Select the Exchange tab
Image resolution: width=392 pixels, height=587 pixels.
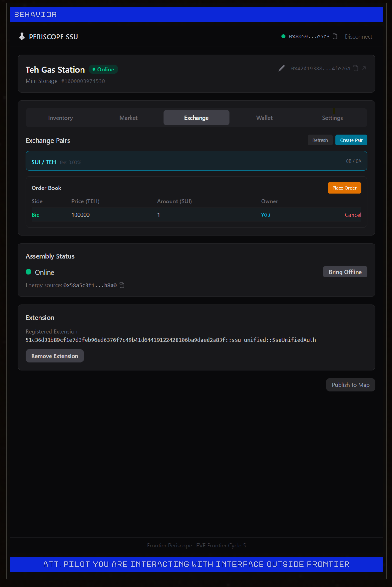click(196, 118)
